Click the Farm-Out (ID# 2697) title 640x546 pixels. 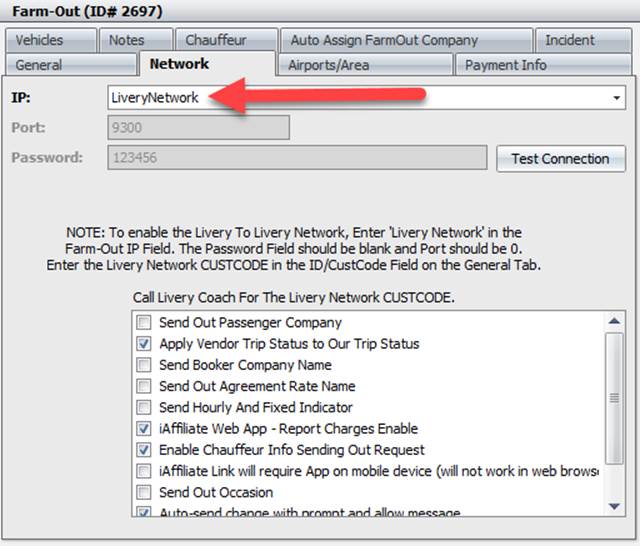coord(87,11)
